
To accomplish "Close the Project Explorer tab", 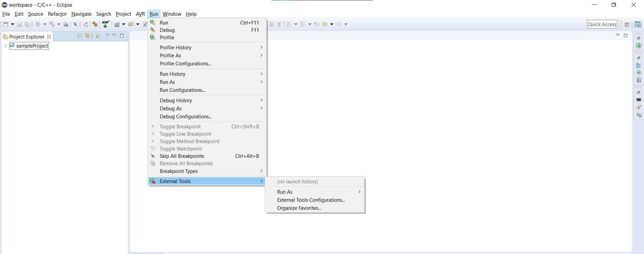I will [49, 37].
